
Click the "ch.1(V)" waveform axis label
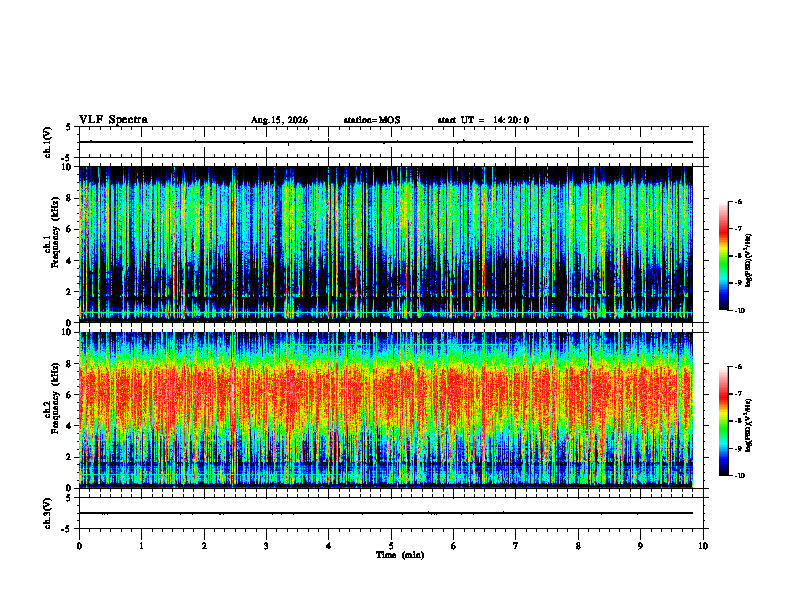[x=48, y=142]
